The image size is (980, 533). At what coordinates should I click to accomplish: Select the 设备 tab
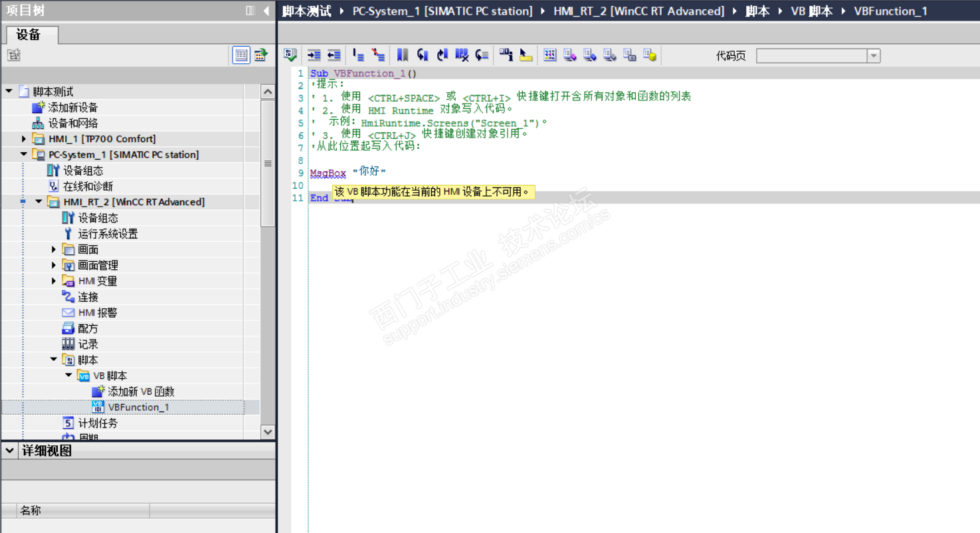(x=32, y=35)
